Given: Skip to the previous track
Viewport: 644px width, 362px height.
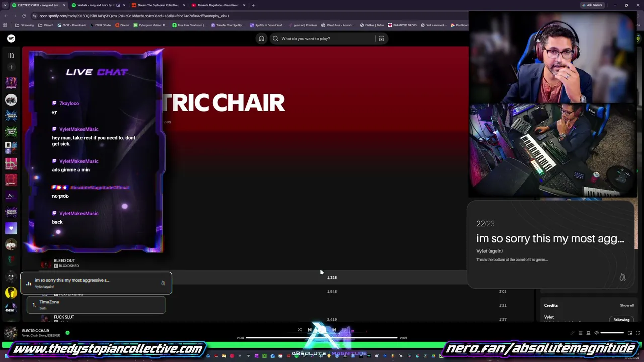Looking at the screenshot, I should click(309, 330).
